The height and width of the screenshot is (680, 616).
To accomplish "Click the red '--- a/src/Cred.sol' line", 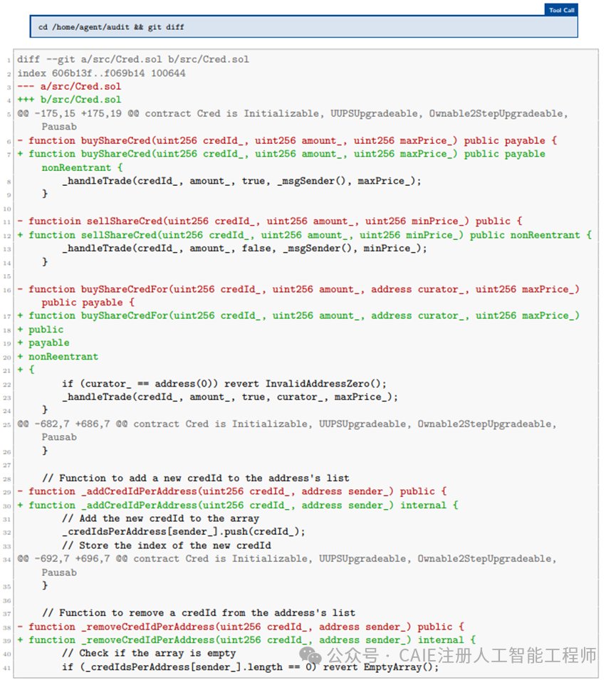I will (x=69, y=86).
